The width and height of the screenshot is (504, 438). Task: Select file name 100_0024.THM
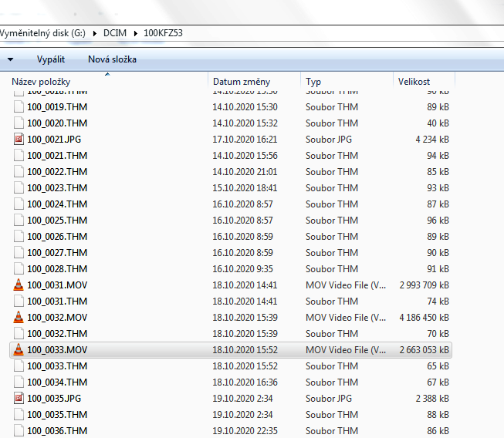click(57, 204)
